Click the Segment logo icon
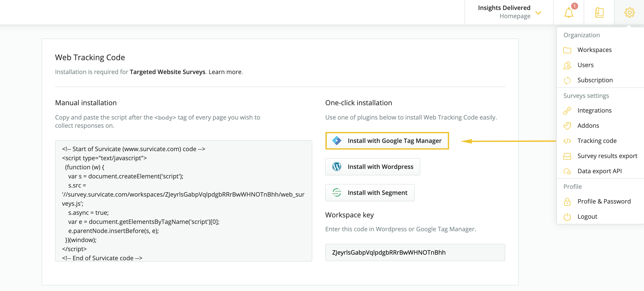Viewport: 644px width, 291px height. tap(337, 192)
